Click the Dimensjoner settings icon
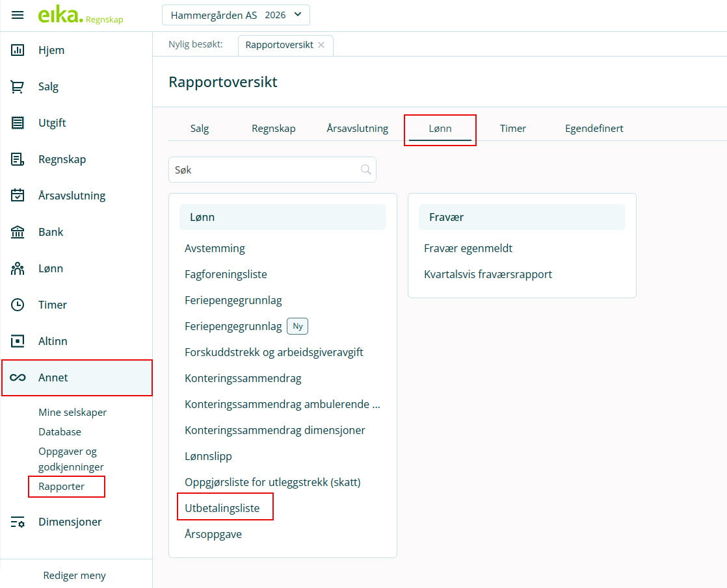The height and width of the screenshot is (588, 727). [x=18, y=522]
